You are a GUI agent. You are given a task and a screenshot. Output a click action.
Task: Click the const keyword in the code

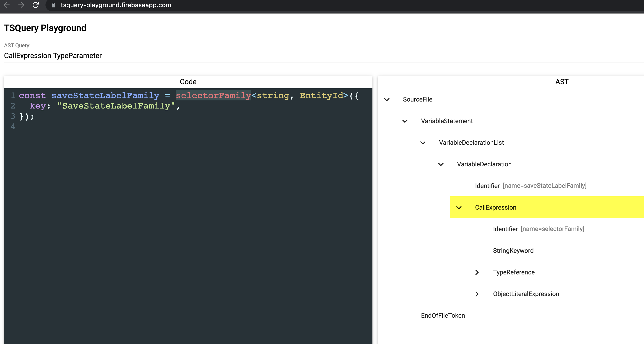coord(32,95)
